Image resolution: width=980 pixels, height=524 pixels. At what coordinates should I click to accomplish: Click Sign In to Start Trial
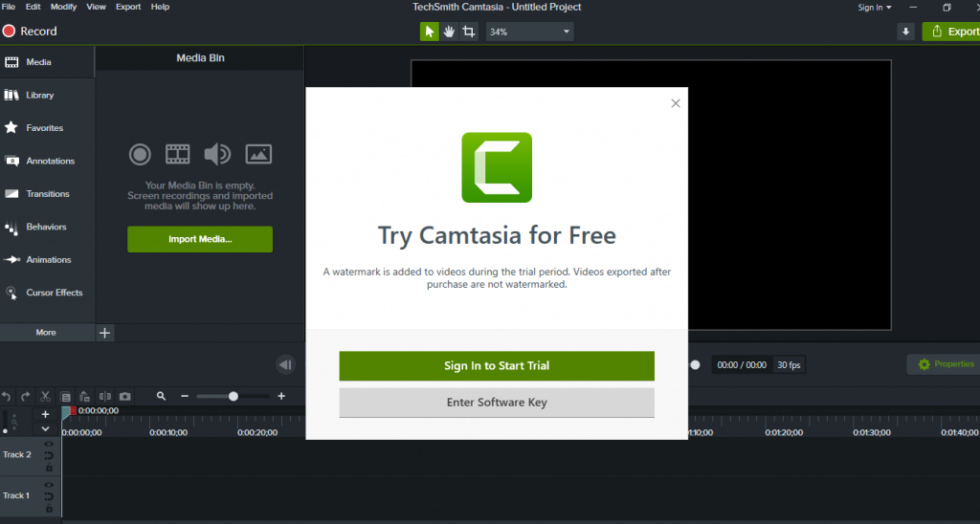click(x=497, y=366)
